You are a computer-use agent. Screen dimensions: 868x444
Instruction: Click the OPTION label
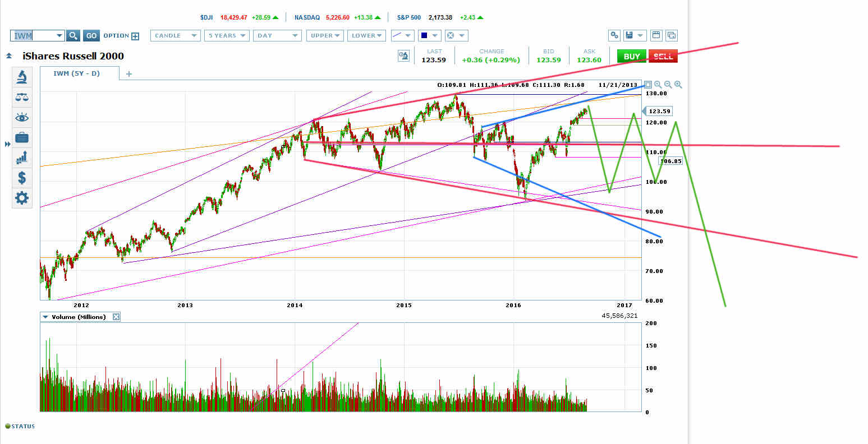(x=116, y=35)
